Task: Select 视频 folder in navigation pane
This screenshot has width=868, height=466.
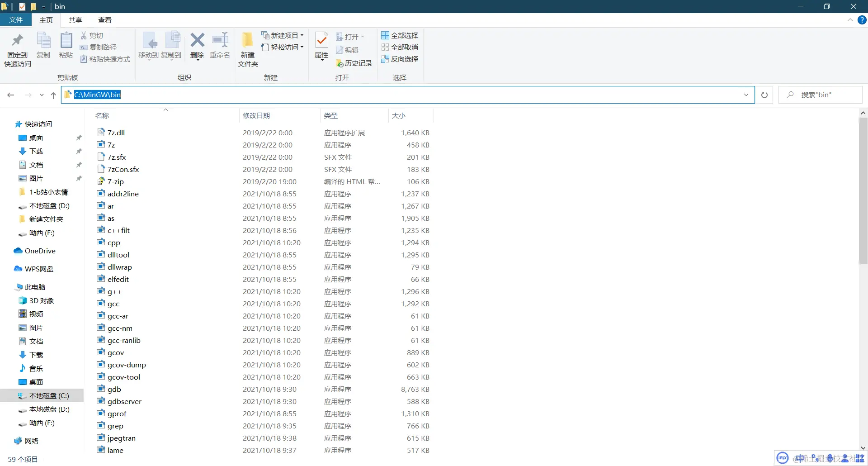Action: (x=31, y=314)
